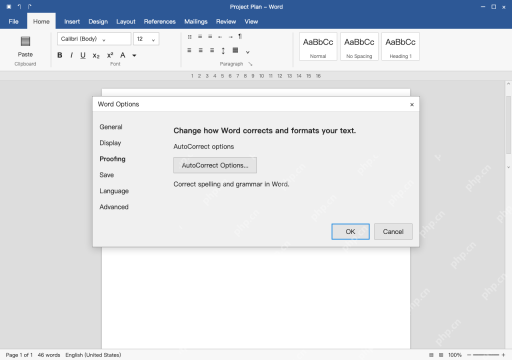
Task: Align text right
Action: (x=212, y=50)
